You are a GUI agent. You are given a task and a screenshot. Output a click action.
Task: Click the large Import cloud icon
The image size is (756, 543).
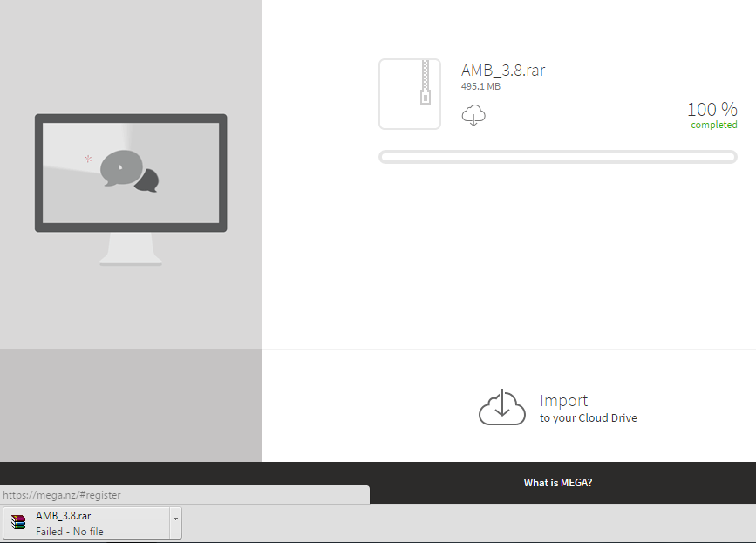(x=502, y=408)
